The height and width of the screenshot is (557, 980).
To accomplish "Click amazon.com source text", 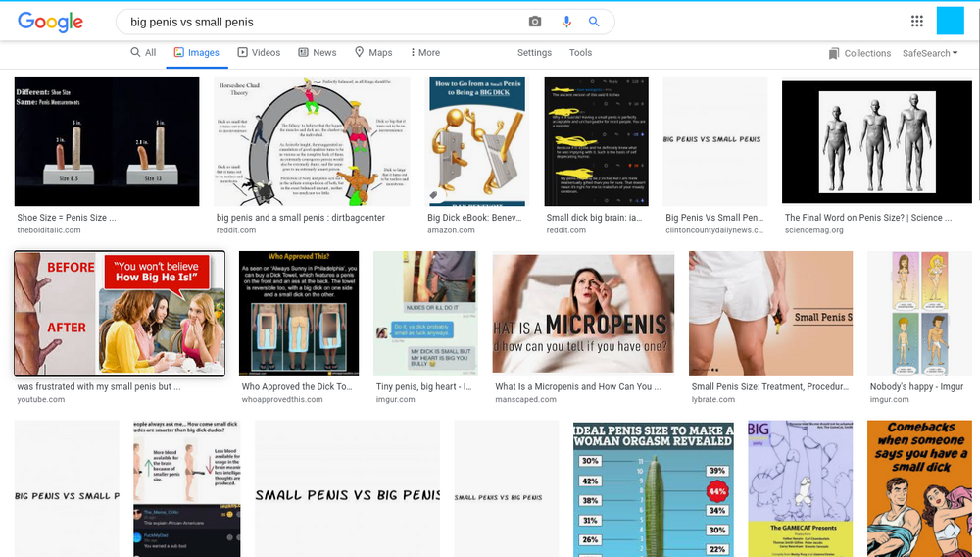I will pos(451,230).
